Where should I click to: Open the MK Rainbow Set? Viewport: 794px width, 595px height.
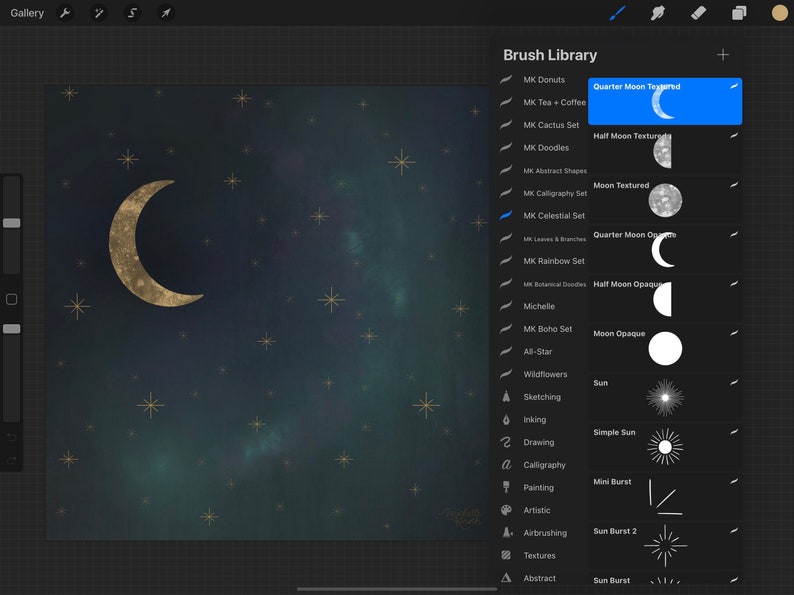point(543,261)
